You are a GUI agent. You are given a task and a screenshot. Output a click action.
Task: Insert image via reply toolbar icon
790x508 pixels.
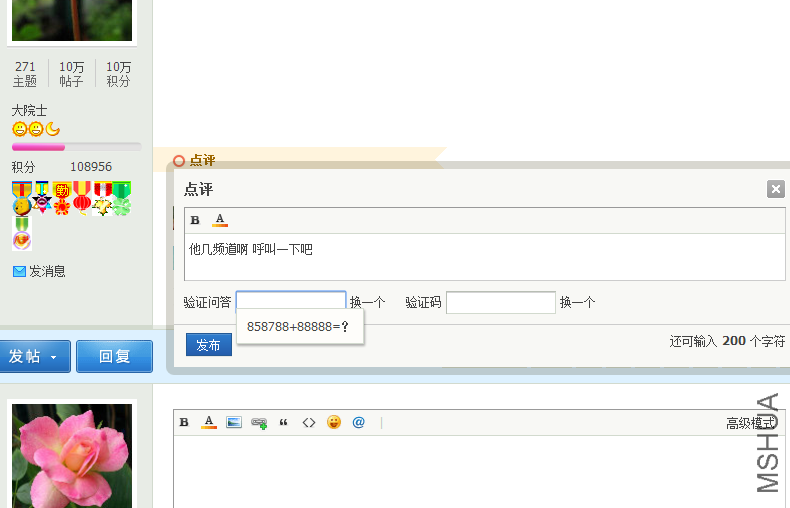coord(234,422)
